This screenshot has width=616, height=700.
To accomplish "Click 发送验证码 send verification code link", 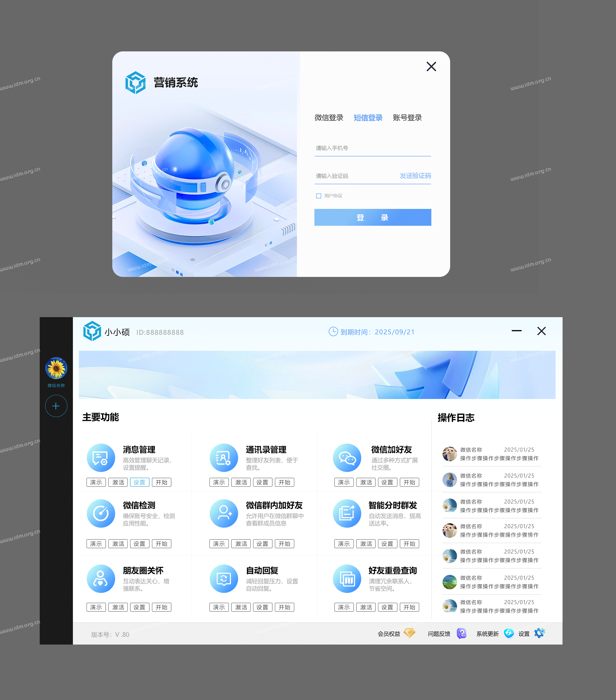I will 416,175.
